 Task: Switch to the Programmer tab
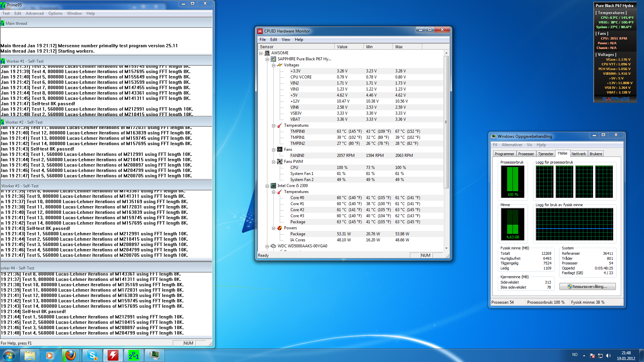pyautogui.click(x=504, y=154)
